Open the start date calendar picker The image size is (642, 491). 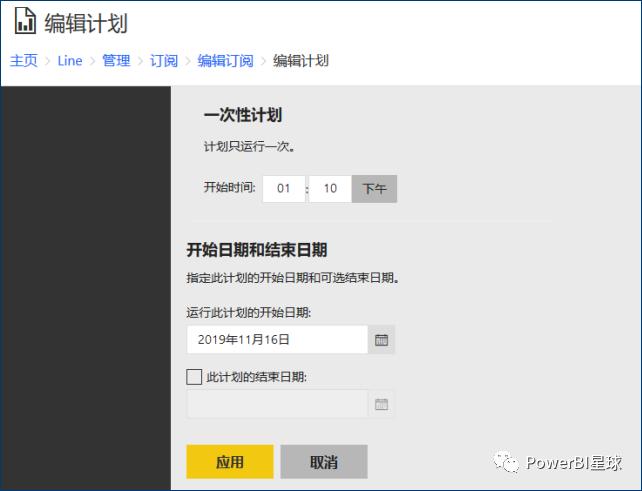(x=381, y=339)
